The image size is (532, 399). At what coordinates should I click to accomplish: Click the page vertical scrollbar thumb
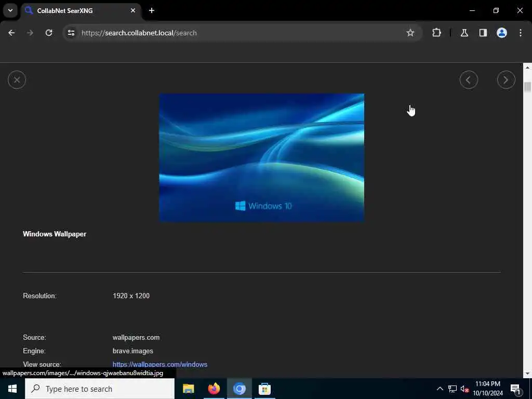[x=527, y=87]
